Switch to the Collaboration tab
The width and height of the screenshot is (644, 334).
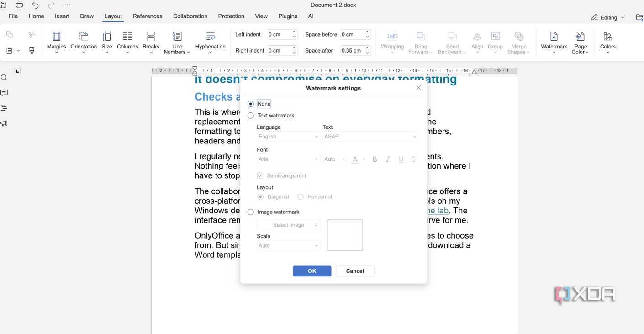pos(190,16)
